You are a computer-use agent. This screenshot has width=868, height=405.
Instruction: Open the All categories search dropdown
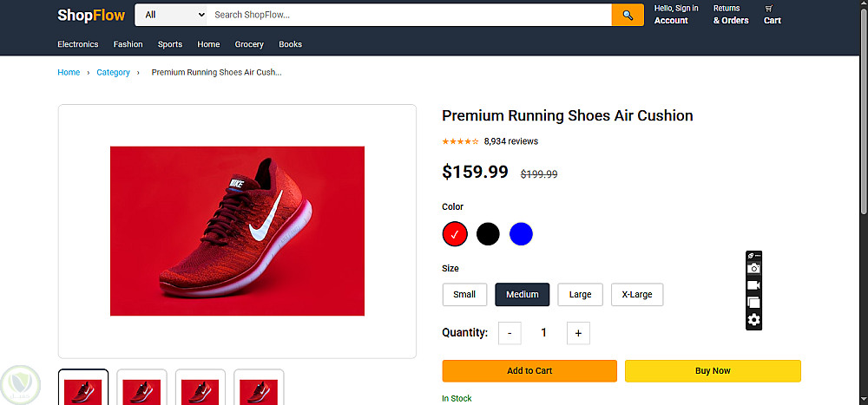tap(174, 15)
